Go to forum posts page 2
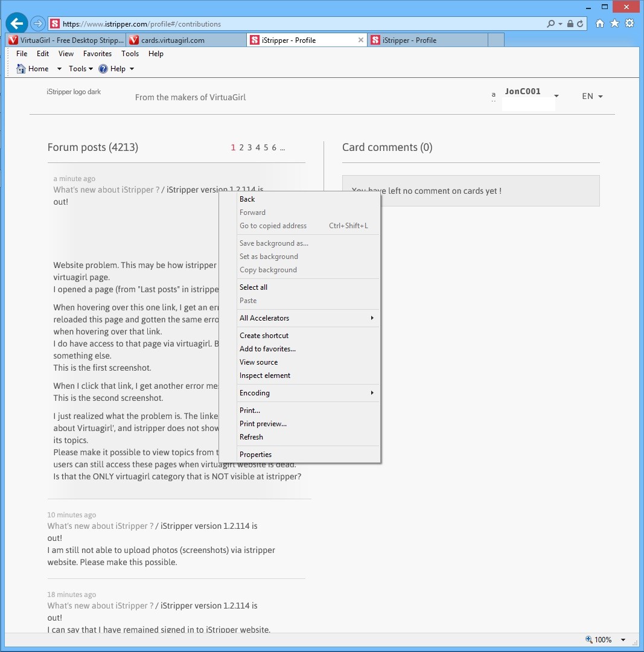Screen dimensions: 644x652 [x=241, y=148]
